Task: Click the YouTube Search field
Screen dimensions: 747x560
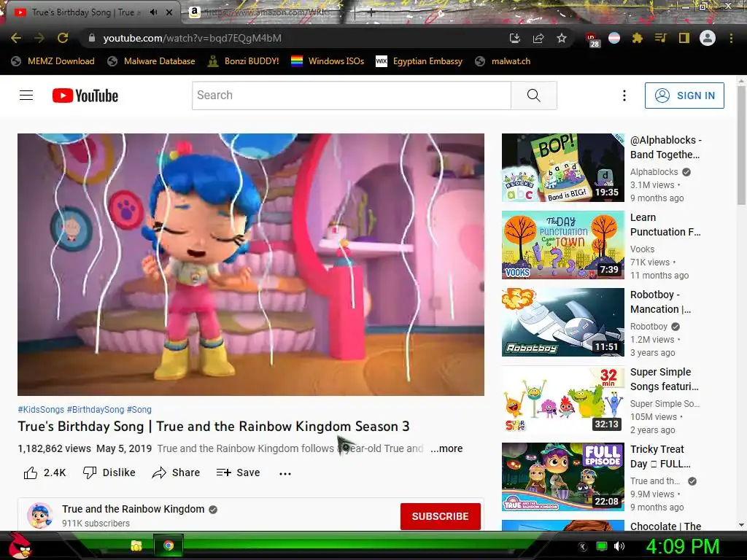Action: click(x=352, y=96)
